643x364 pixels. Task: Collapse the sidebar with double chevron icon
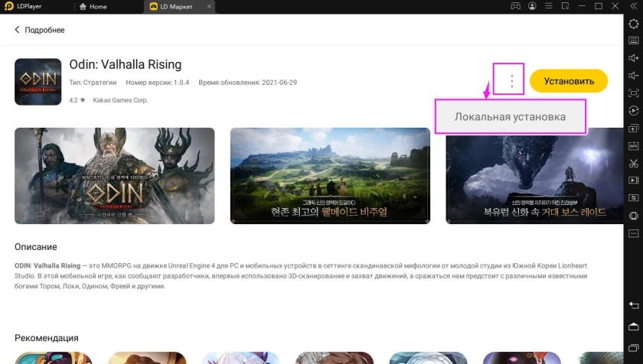click(x=633, y=6)
